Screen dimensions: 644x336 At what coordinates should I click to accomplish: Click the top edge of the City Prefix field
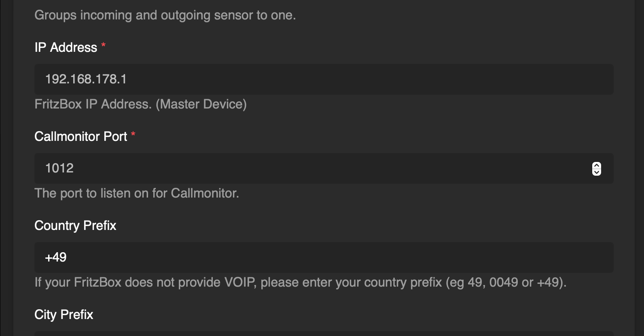tap(324, 333)
